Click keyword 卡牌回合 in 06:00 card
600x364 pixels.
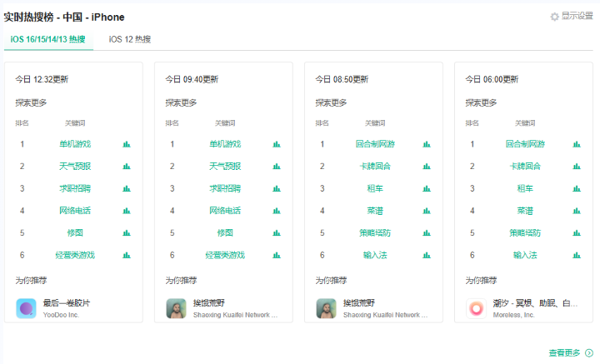coord(525,167)
